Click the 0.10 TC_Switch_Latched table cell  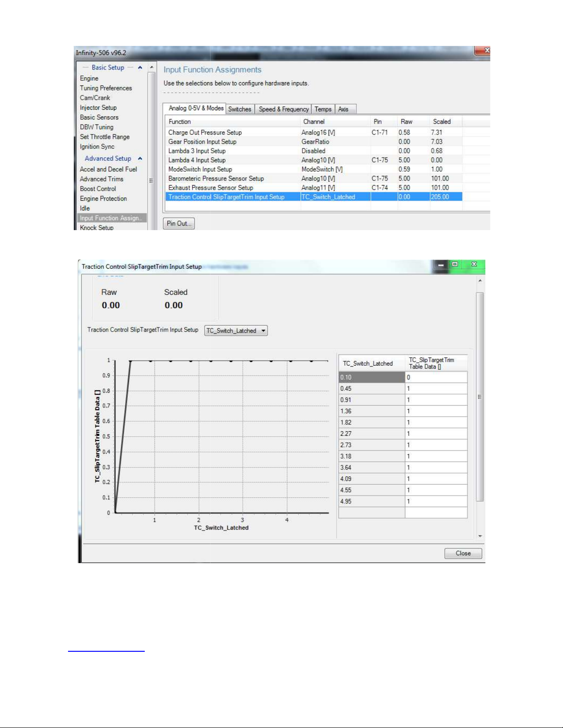(x=371, y=377)
